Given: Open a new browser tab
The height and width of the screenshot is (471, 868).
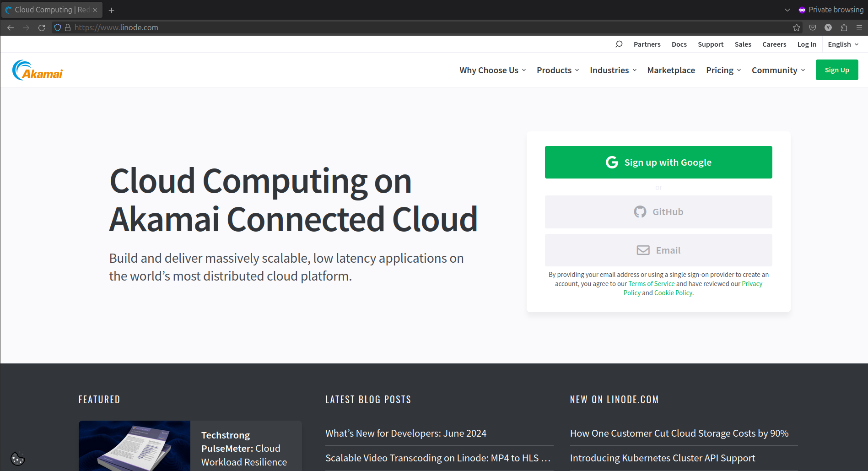Looking at the screenshot, I should [111, 10].
